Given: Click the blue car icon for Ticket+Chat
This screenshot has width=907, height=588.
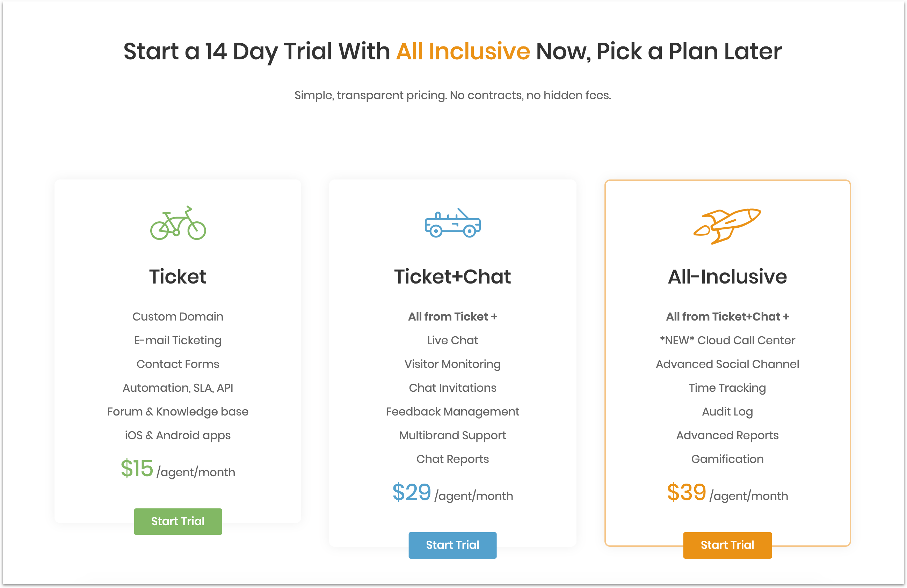Looking at the screenshot, I should coord(452,223).
